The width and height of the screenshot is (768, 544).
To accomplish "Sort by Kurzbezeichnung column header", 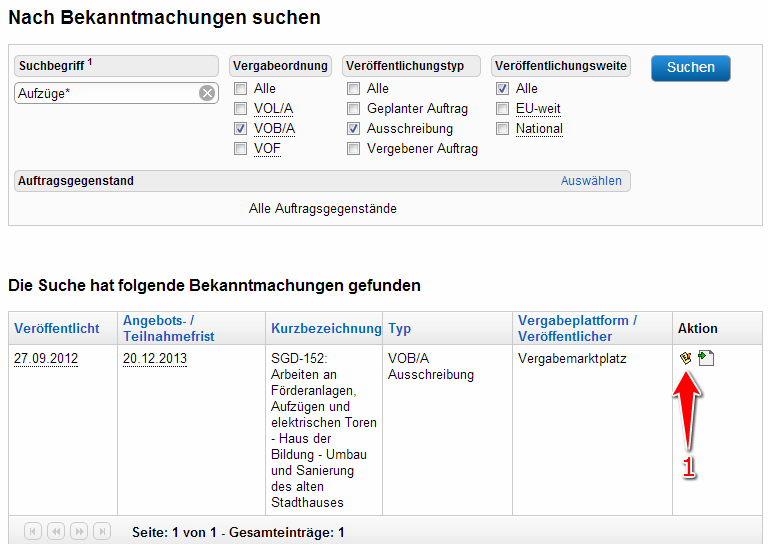I will point(326,328).
